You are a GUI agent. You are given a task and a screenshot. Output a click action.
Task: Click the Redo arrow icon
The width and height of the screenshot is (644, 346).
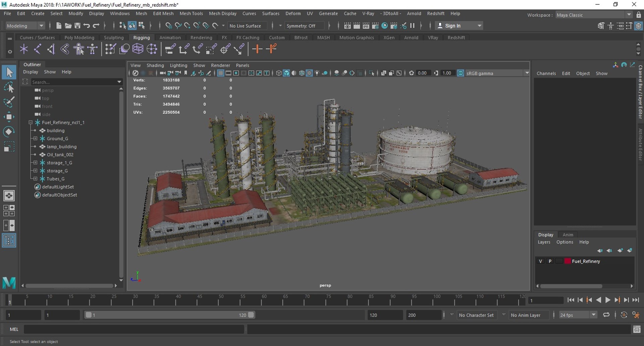tap(96, 26)
